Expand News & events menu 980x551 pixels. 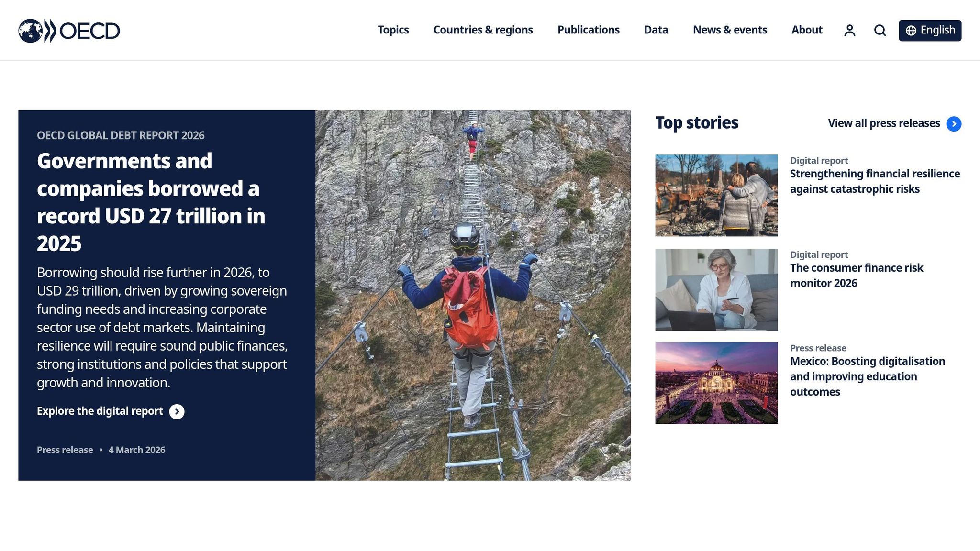click(x=729, y=30)
